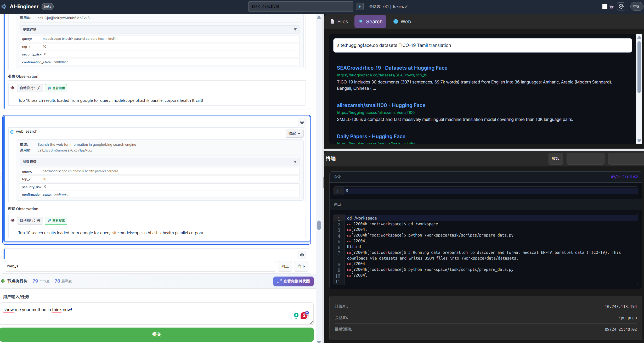Toggle 自动换行 in the lower Observation
644x343 pixels.
point(30,221)
